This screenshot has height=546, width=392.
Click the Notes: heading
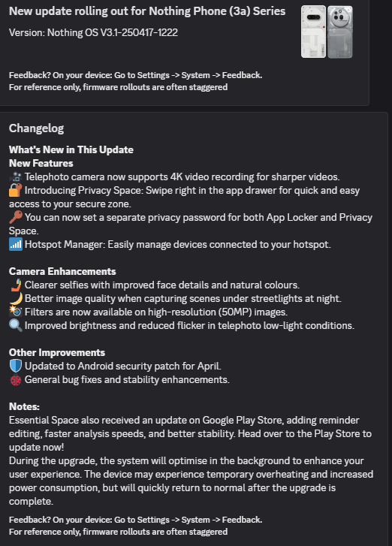click(24, 407)
